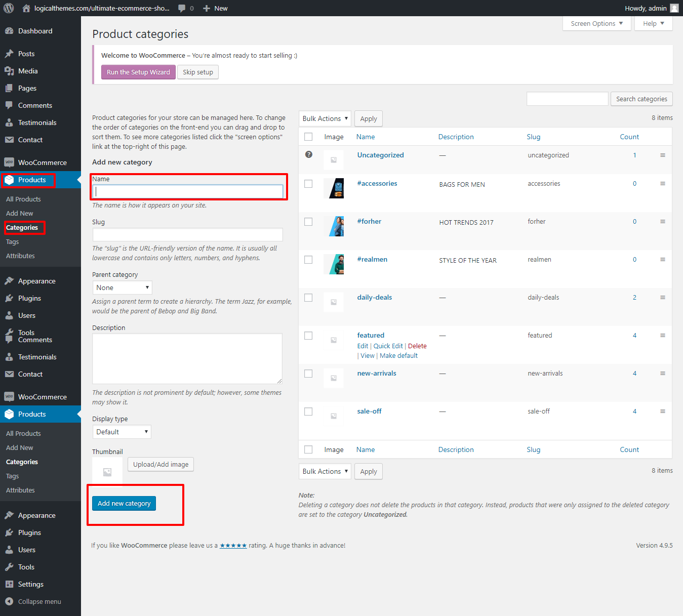This screenshot has width=683, height=616.
Task: Open Pages via its page icon
Action: pyautogui.click(x=9, y=88)
